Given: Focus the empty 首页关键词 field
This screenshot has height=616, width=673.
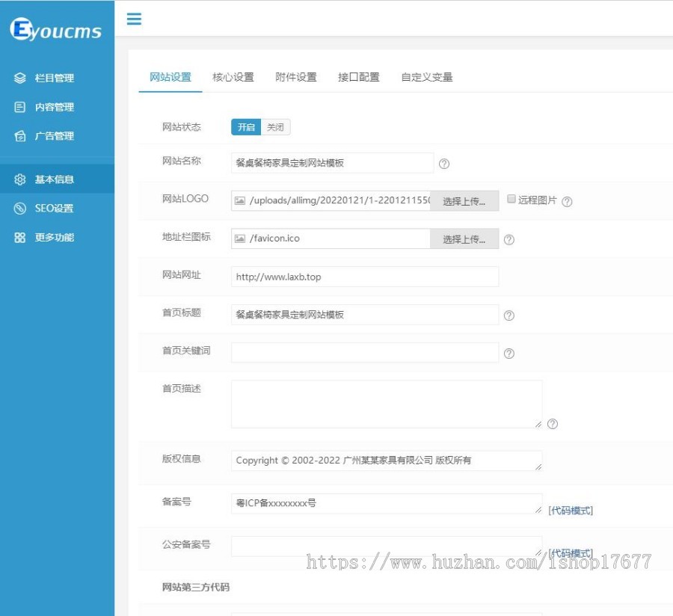Looking at the screenshot, I should 365,353.
